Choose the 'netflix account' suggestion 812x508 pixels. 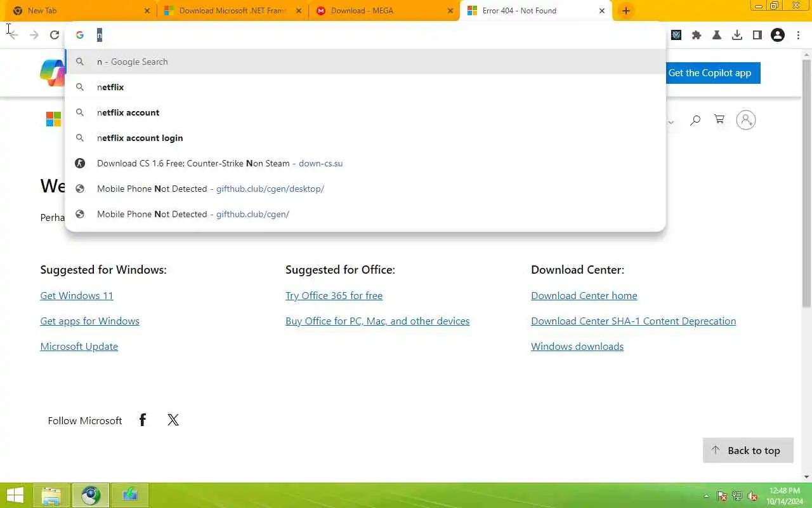tap(365, 112)
